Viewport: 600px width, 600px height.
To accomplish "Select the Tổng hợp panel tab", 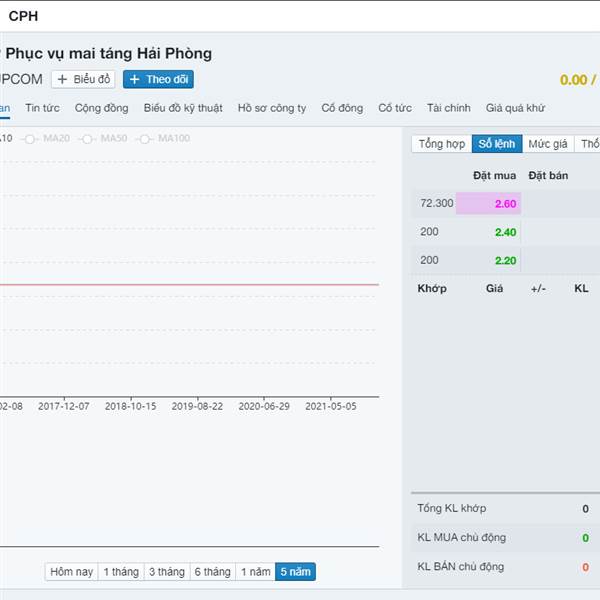I will (442, 144).
